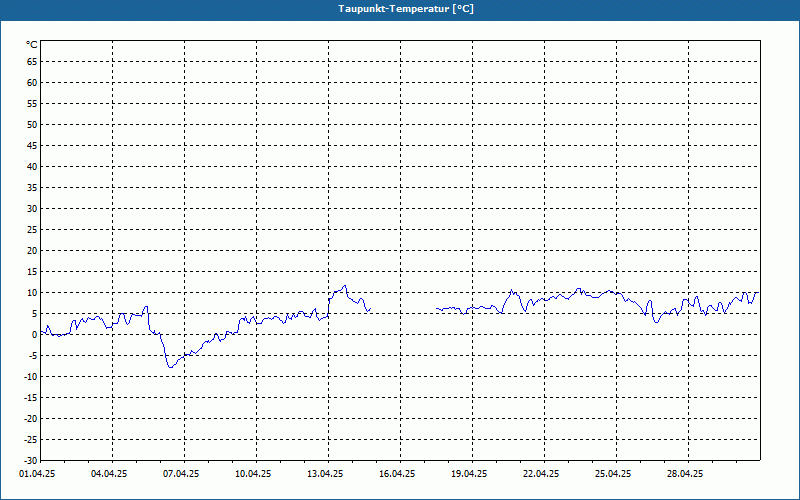
Task: Click the Taupunkt-Temperatur chart title
Action: 400,8
